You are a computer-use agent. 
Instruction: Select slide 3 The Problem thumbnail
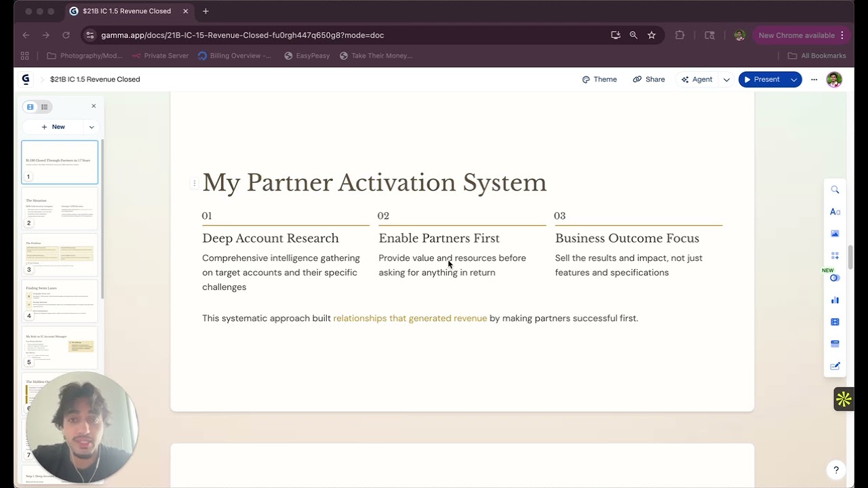click(60, 255)
